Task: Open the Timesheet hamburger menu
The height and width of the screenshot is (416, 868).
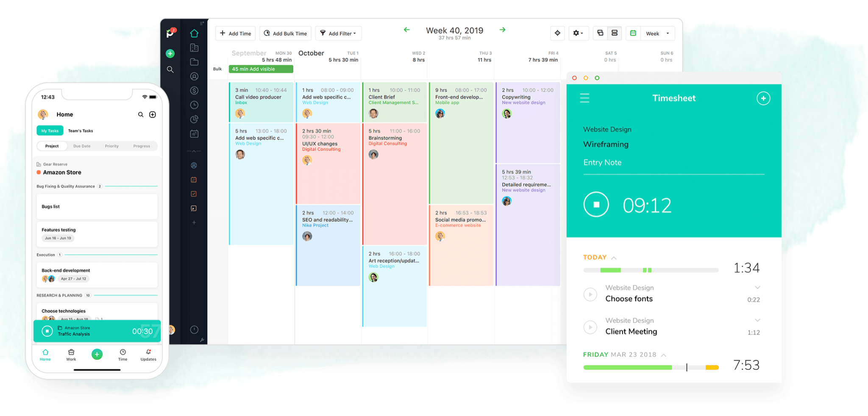Action: coord(584,98)
